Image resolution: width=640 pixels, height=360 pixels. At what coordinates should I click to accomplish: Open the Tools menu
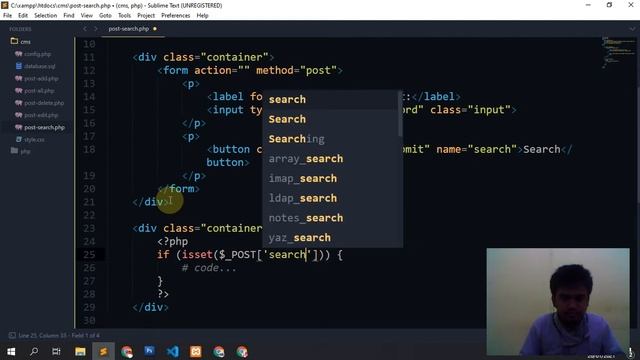[x=124, y=16]
